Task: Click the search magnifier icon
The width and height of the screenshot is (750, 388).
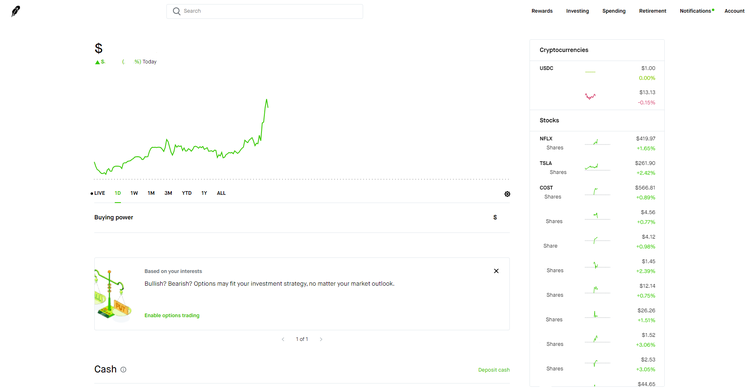Action: pos(176,11)
